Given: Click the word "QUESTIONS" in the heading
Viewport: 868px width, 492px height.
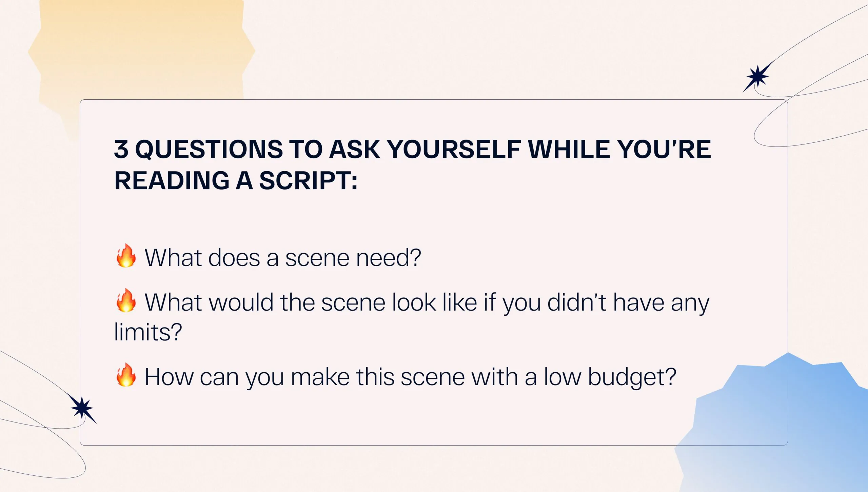Looking at the screenshot, I should click(209, 149).
